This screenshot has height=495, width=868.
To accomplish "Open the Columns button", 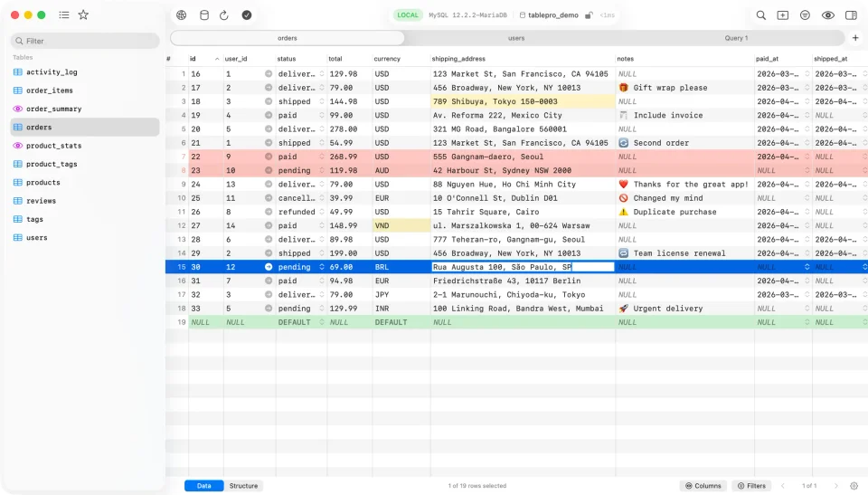I will [x=703, y=486].
